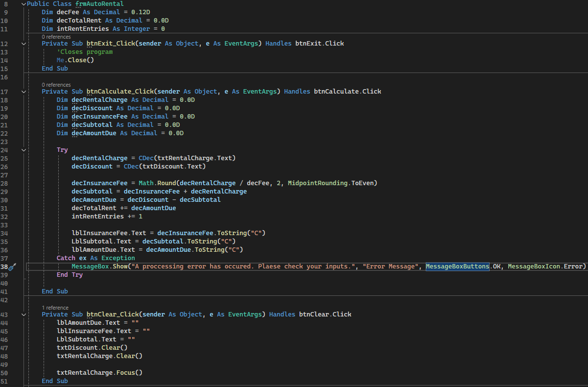Click the class name frmAutoRental
Image resolution: width=588 pixels, height=387 pixels.
click(100, 4)
